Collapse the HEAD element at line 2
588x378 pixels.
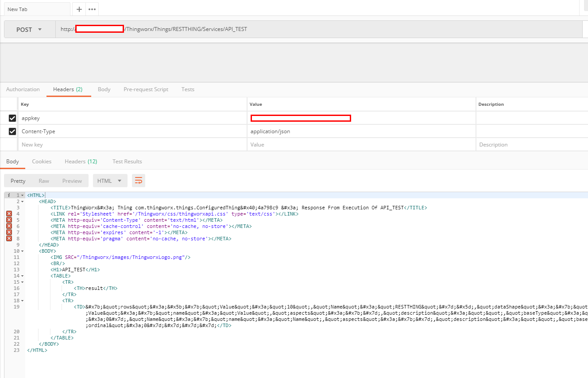(23, 201)
